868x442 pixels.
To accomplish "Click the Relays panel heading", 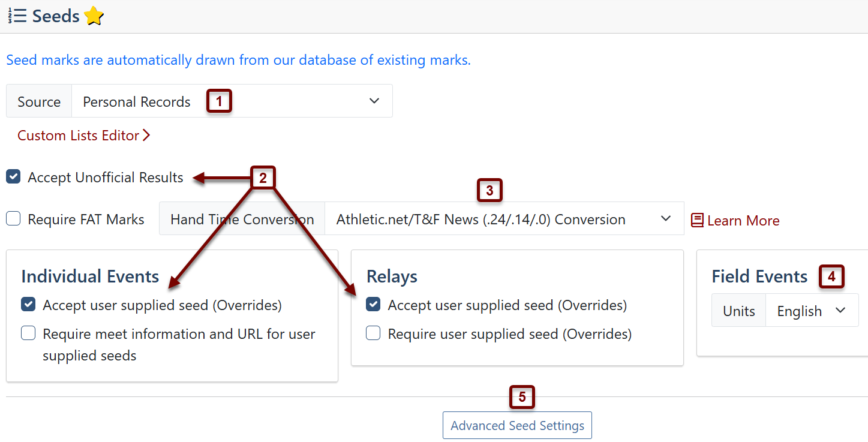I will pos(392,276).
